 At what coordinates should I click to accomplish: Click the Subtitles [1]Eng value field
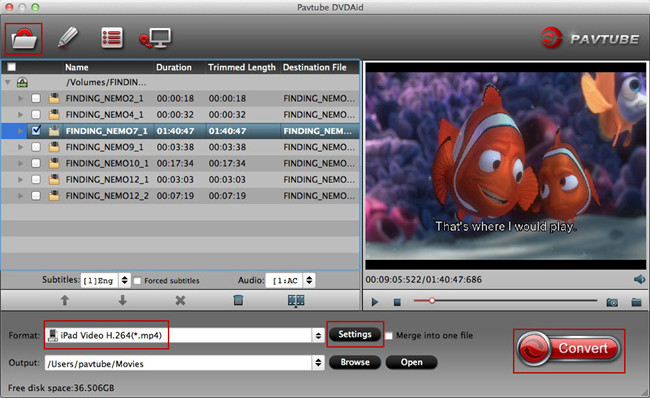[99, 281]
